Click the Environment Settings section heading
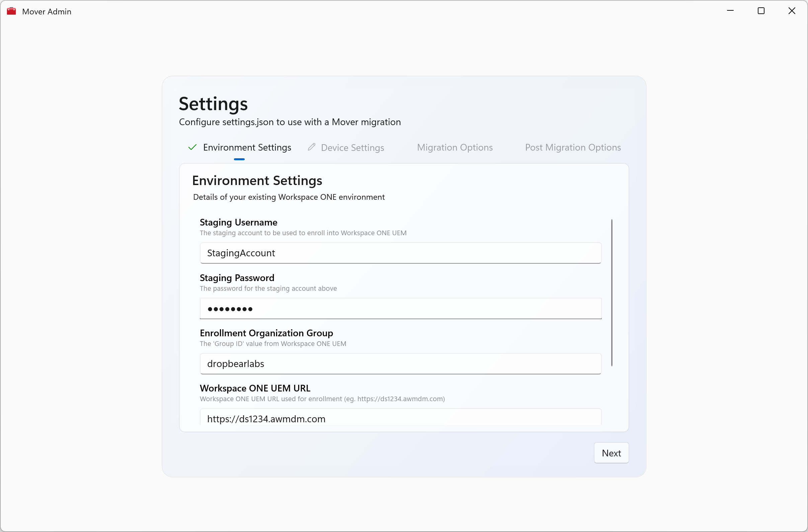Screen dimensions: 808x532 [257, 180]
